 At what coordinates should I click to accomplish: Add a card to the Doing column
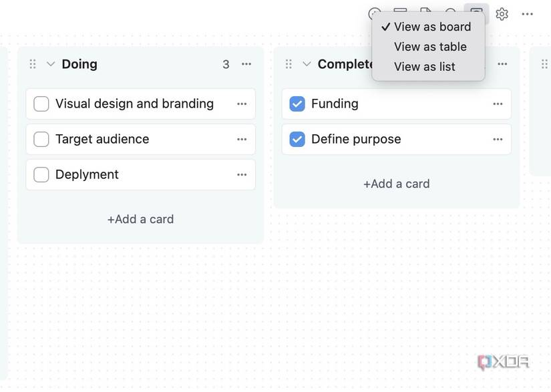tap(140, 218)
